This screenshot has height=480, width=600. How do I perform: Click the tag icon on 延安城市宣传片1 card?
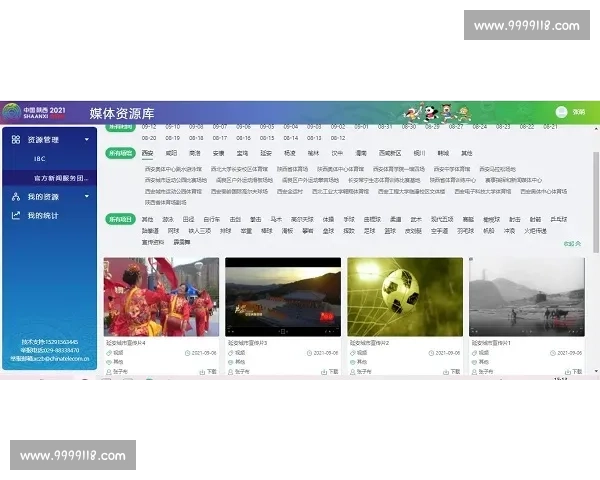click(474, 353)
